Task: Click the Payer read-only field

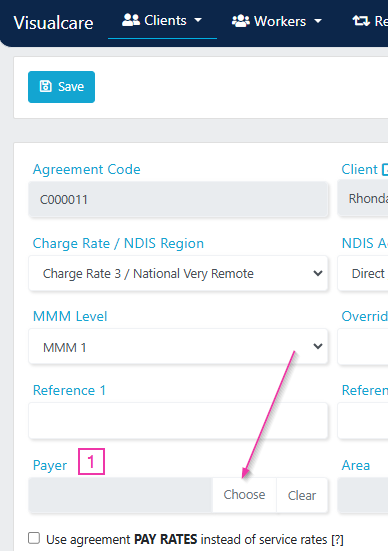Action: click(121, 495)
